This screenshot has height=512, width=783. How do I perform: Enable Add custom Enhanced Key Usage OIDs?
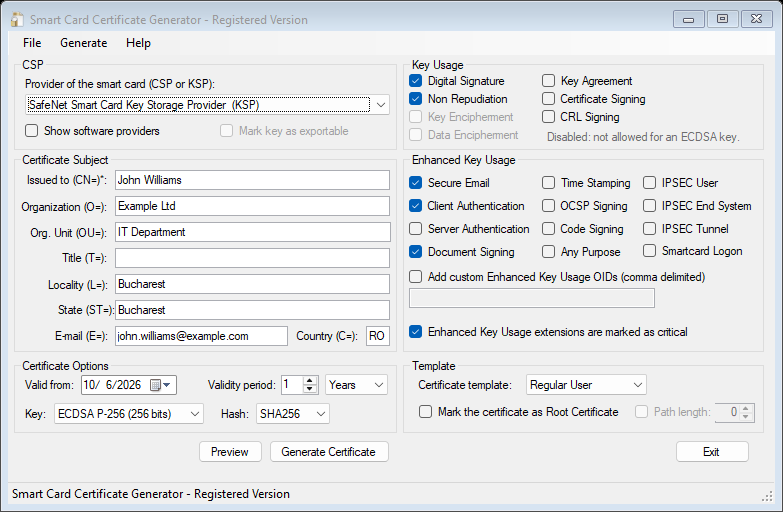(x=415, y=277)
